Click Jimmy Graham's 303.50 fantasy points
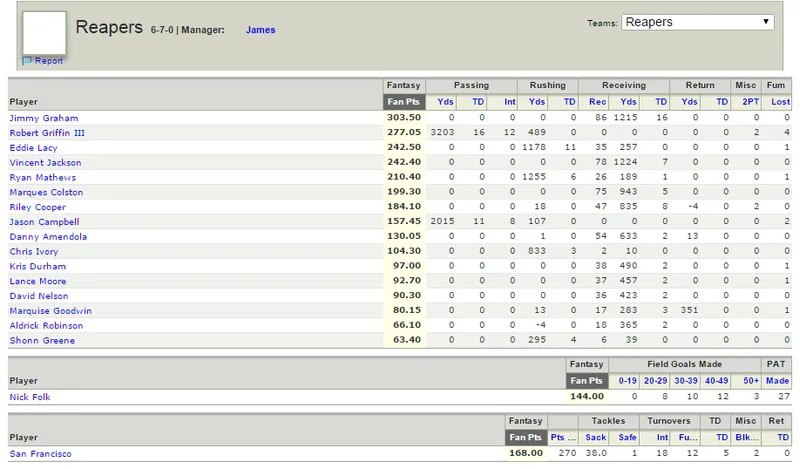This screenshot has width=800, height=469. (x=404, y=117)
